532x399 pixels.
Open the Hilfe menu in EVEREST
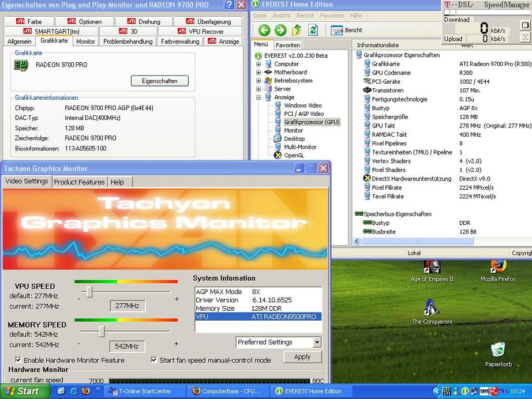[355, 16]
